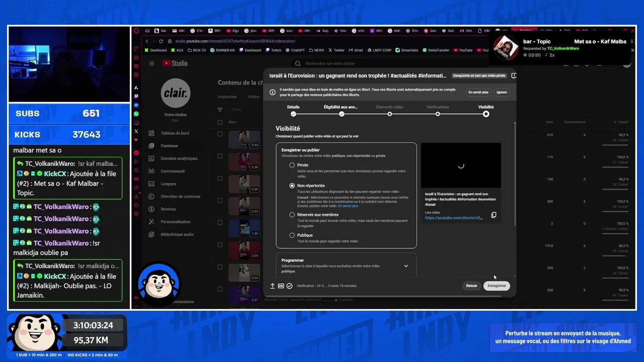
Task: Click the Enregistrer button
Action: (x=497, y=286)
